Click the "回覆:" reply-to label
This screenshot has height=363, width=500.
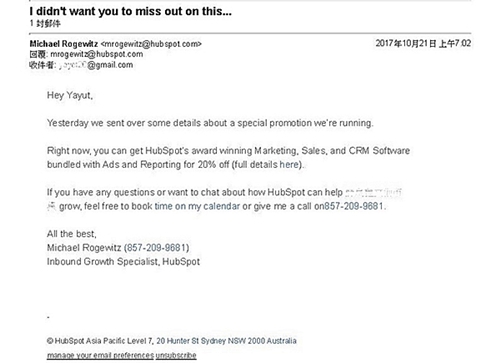tap(39, 54)
